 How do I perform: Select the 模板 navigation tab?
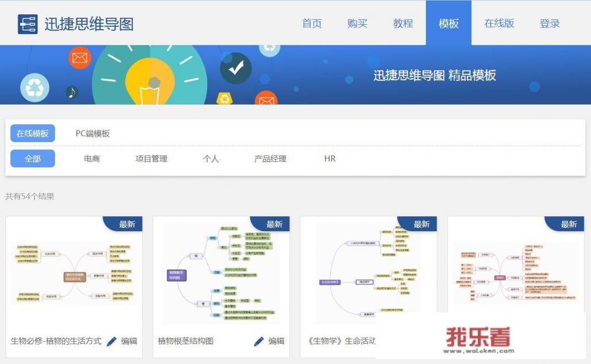449,23
